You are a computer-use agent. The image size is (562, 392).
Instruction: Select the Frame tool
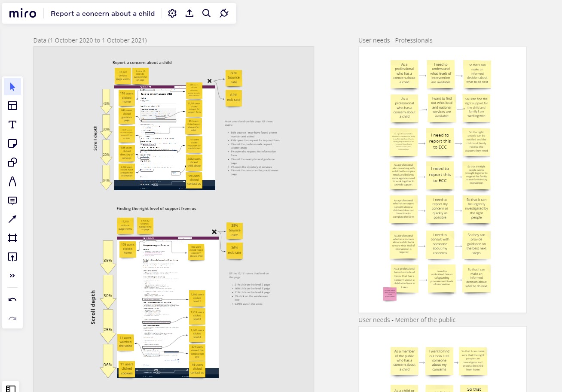(12, 238)
